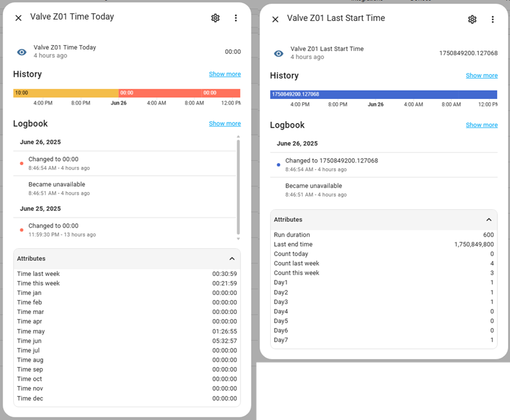Show more logbook entries for Last Start Time
The width and height of the screenshot is (510, 420).
[x=481, y=125]
